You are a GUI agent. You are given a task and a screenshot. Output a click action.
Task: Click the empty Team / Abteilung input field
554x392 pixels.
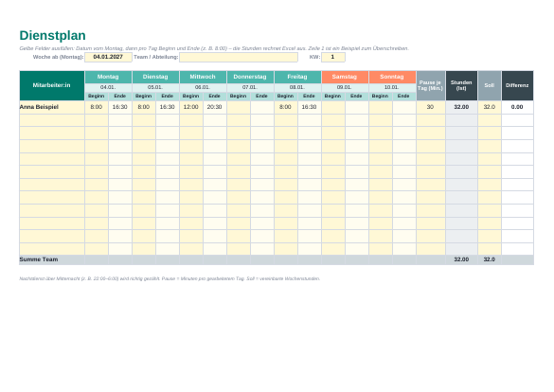point(239,57)
